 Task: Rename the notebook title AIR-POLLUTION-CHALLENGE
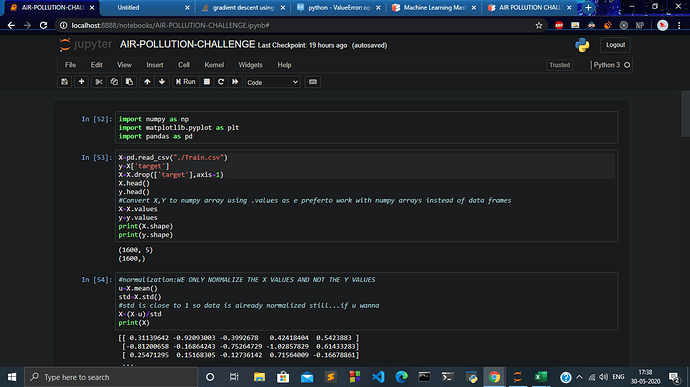tap(187, 44)
